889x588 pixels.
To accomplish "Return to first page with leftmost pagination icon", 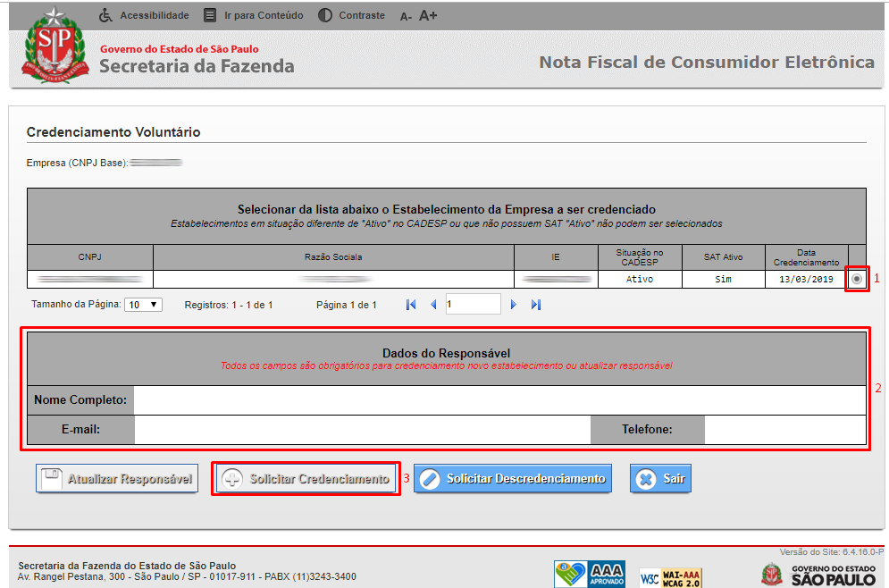I will pyautogui.click(x=411, y=304).
